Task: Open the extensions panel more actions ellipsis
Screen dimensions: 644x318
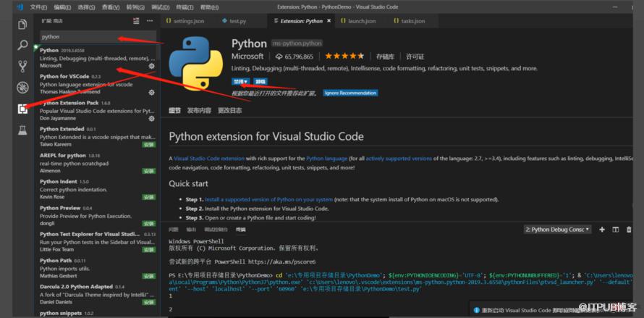Action: pos(150,21)
